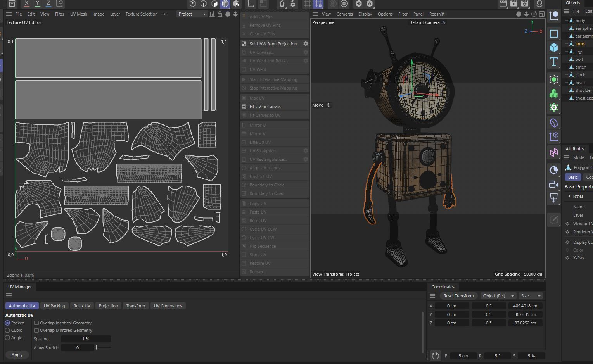593x364 pixels.
Task: Switch to Polygons mode in top toolbar
Action: pyautogui.click(x=214, y=4)
